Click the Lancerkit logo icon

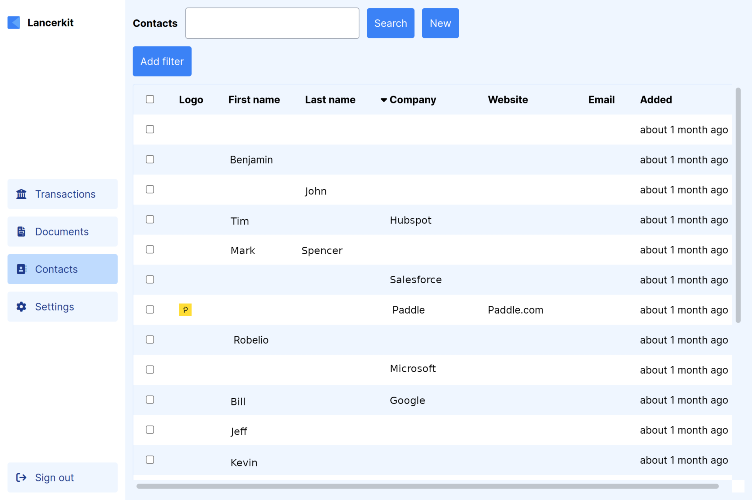tap(14, 23)
